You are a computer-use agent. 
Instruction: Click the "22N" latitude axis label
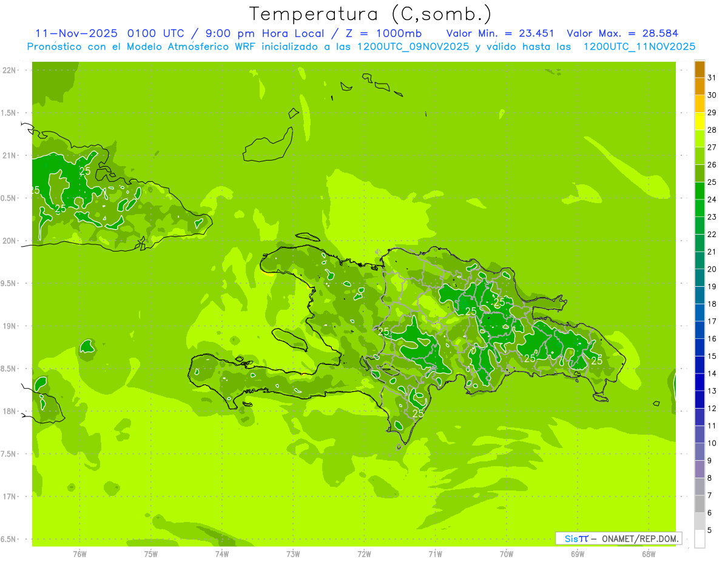point(10,70)
